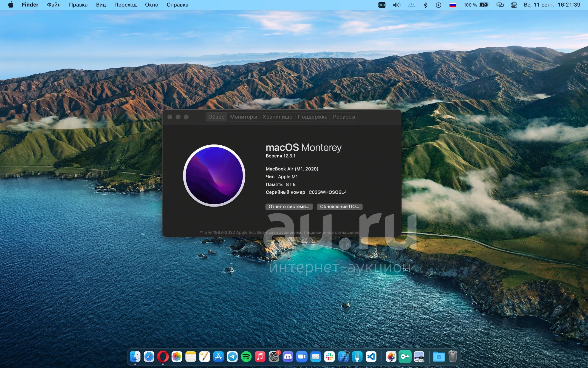Click the Обновление ПО button

pyautogui.click(x=339, y=207)
